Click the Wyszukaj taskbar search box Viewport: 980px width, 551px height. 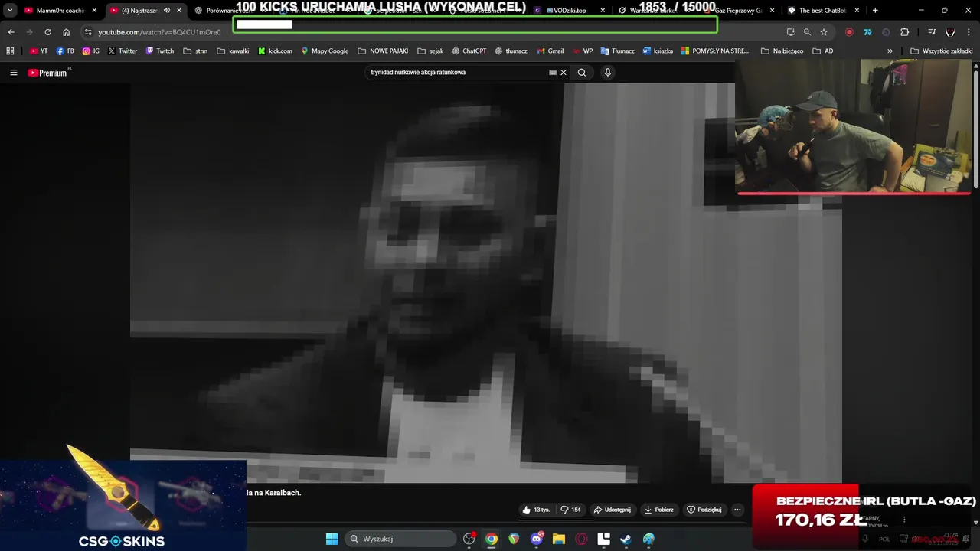pos(399,539)
